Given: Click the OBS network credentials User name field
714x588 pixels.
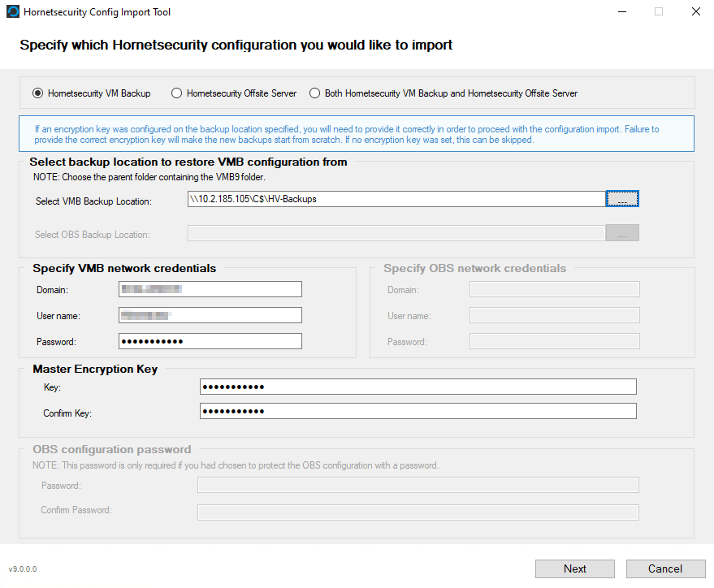Looking at the screenshot, I should pos(555,315).
